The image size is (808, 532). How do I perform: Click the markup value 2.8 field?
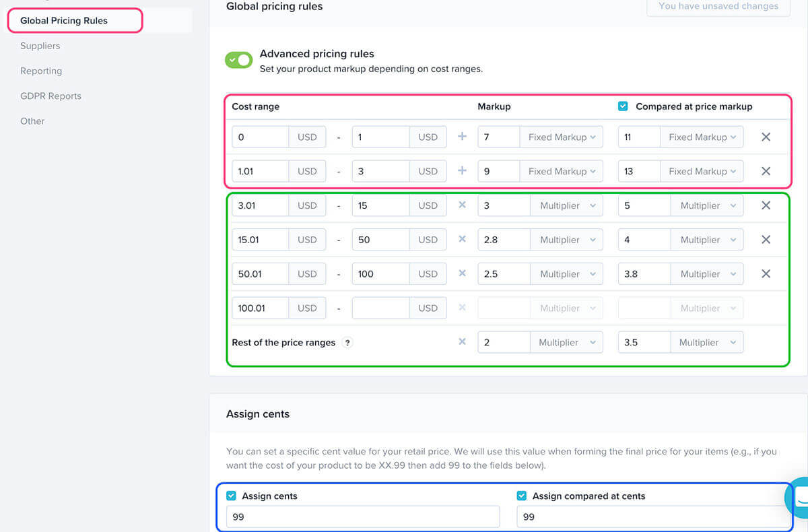[x=504, y=240]
